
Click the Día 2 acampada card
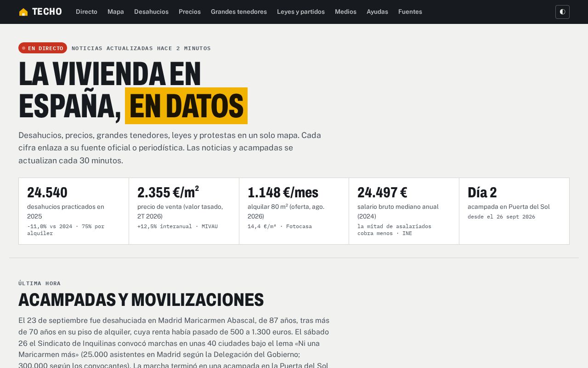coord(514,211)
